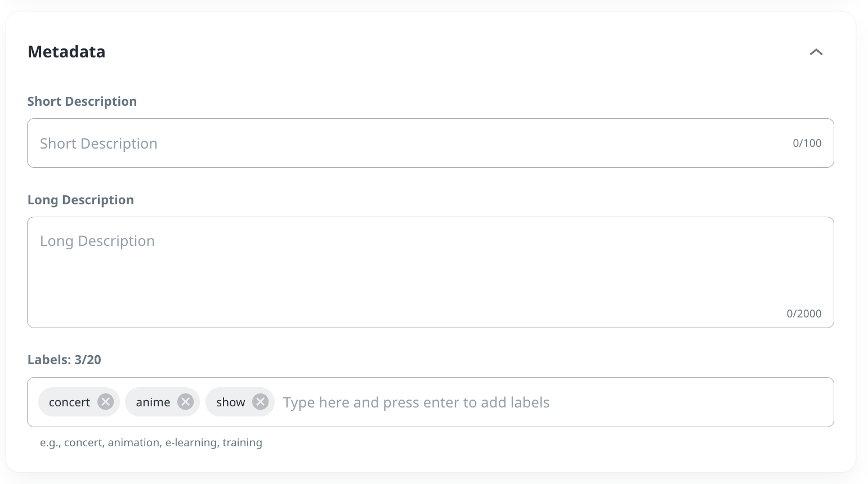This screenshot has width=868, height=484.
Task: Select the show label chip text
Action: point(230,402)
